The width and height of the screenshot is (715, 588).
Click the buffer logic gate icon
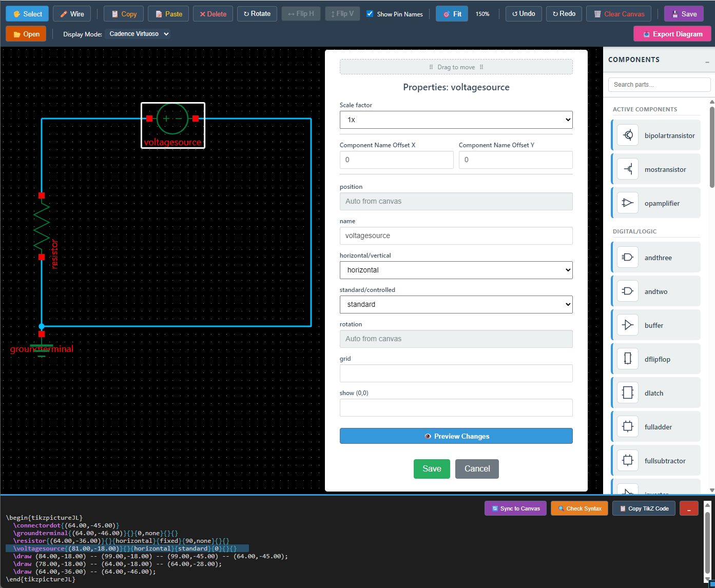[627, 325]
